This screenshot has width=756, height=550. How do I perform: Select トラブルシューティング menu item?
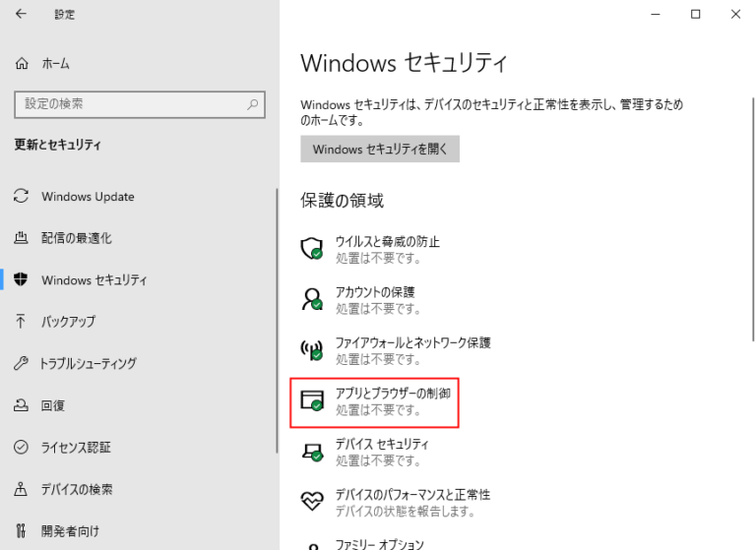tap(89, 363)
